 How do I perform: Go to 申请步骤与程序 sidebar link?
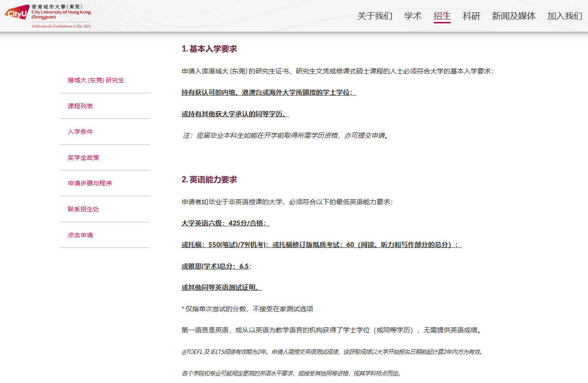(90, 183)
